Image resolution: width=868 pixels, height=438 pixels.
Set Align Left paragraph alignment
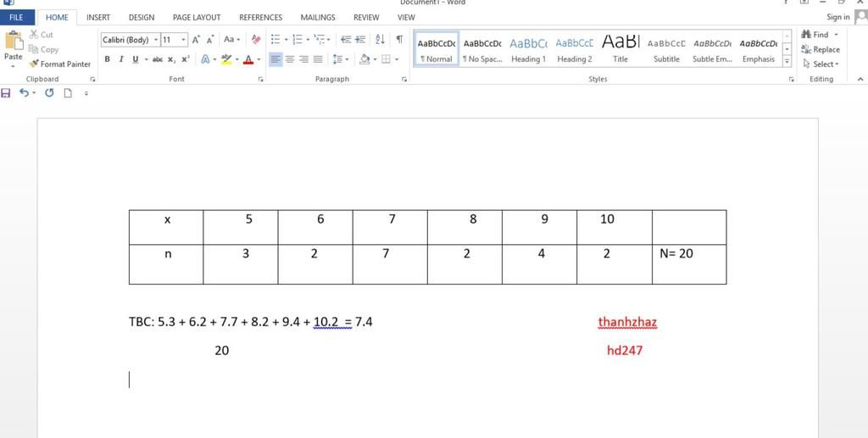[x=275, y=59]
